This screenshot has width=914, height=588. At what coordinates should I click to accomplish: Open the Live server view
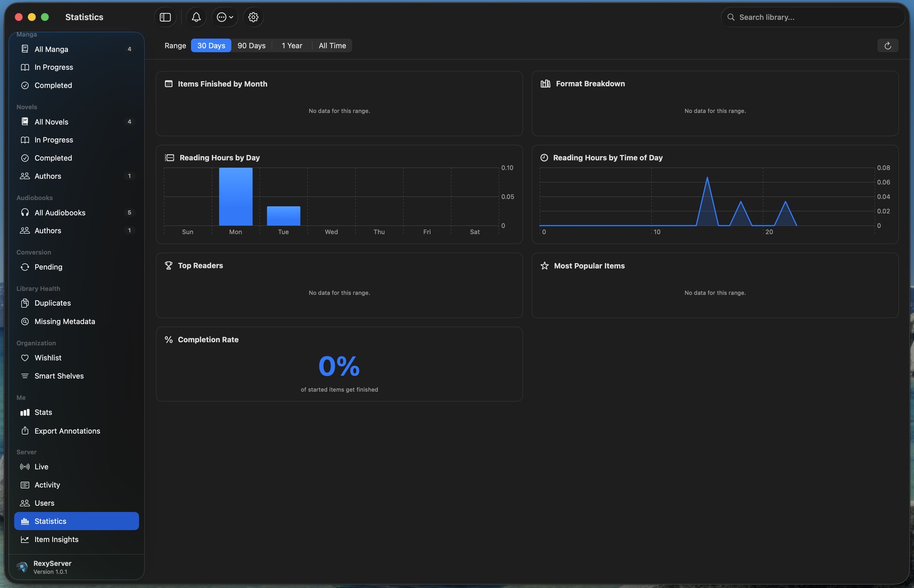pos(76,467)
